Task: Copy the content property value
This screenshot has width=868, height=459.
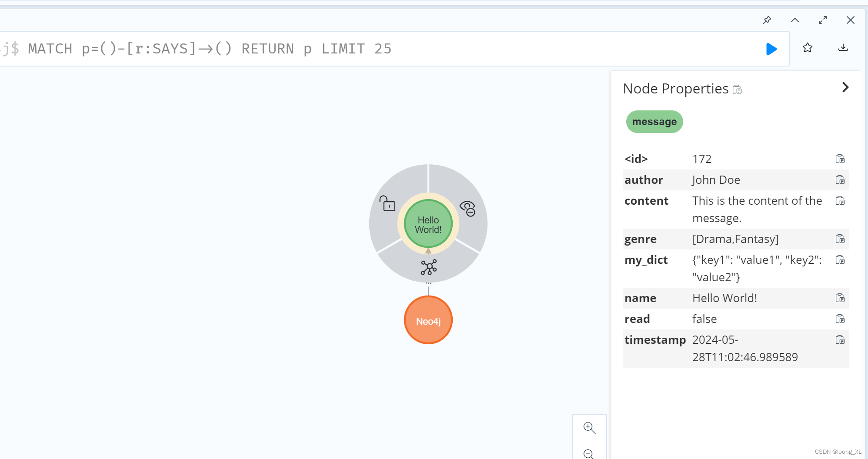Action: click(x=840, y=201)
